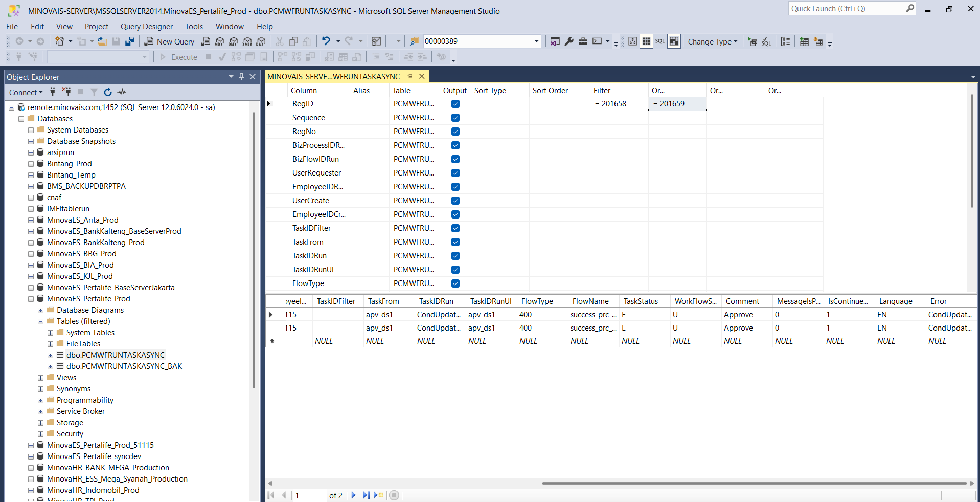Expand the Views folder
The height and width of the screenshot is (502, 980).
click(40, 378)
